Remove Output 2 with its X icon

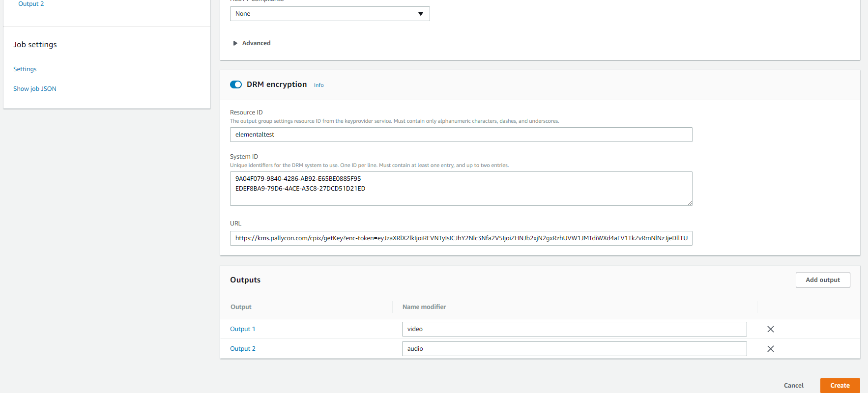pyautogui.click(x=770, y=349)
